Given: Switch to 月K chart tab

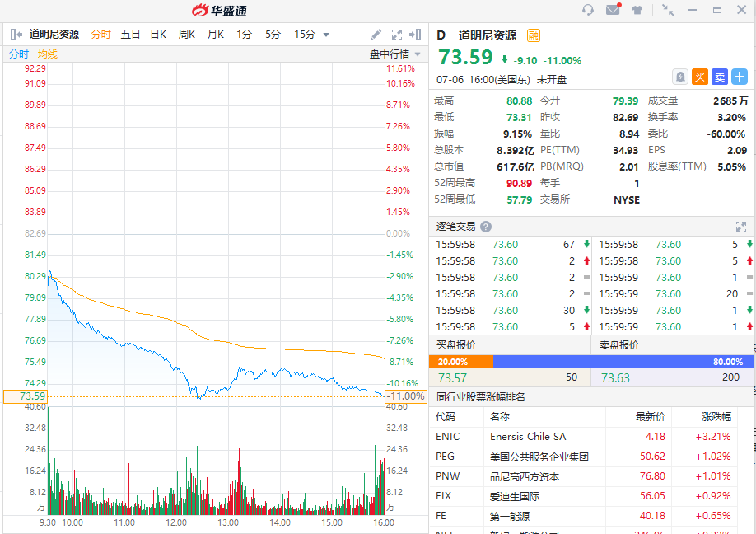Looking at the screenshot, I should pyautogui.click(x=216, y=35).
